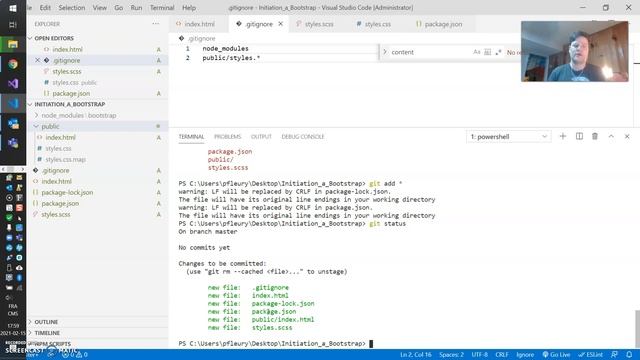Open the Terminal menu
The width and height of the screenshot is (640, 360).
(x=162, y=8)
